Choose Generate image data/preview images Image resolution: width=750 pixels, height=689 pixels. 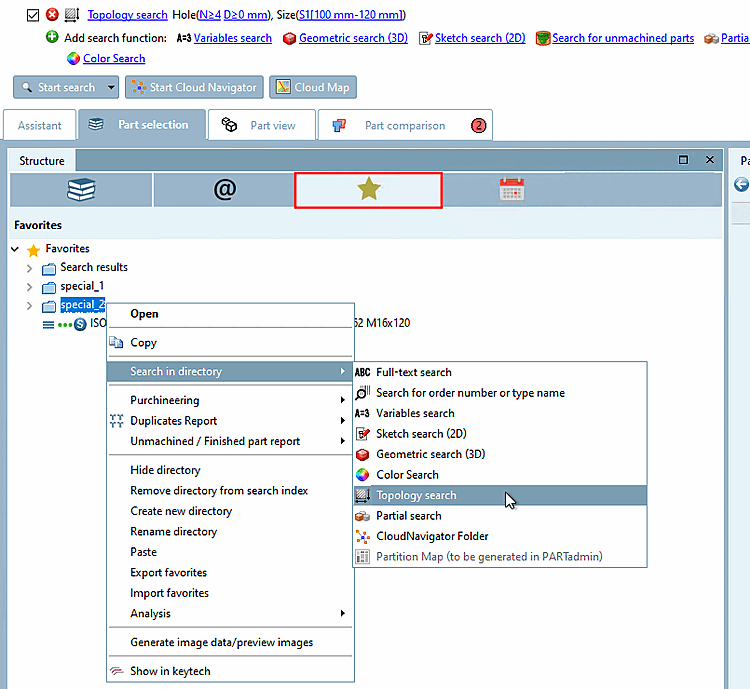point(230,642)
